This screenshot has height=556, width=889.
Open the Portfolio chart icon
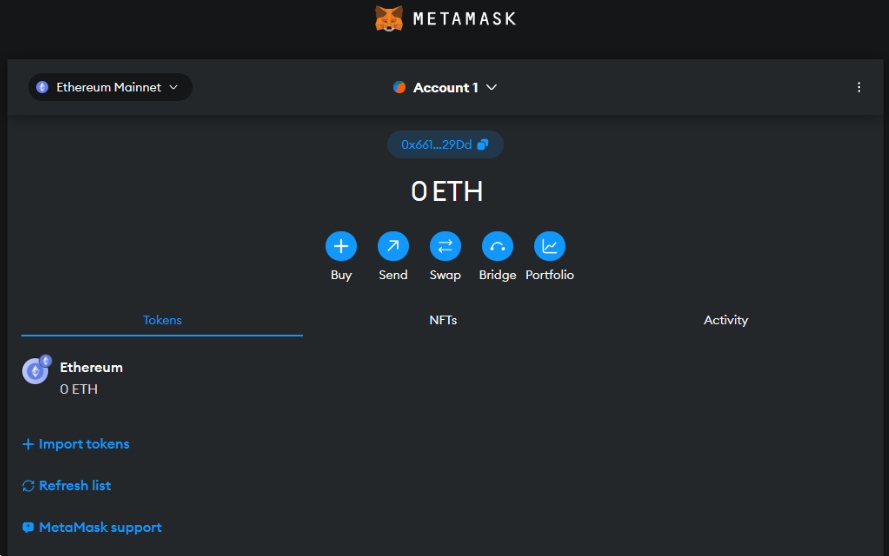point(549,246)
